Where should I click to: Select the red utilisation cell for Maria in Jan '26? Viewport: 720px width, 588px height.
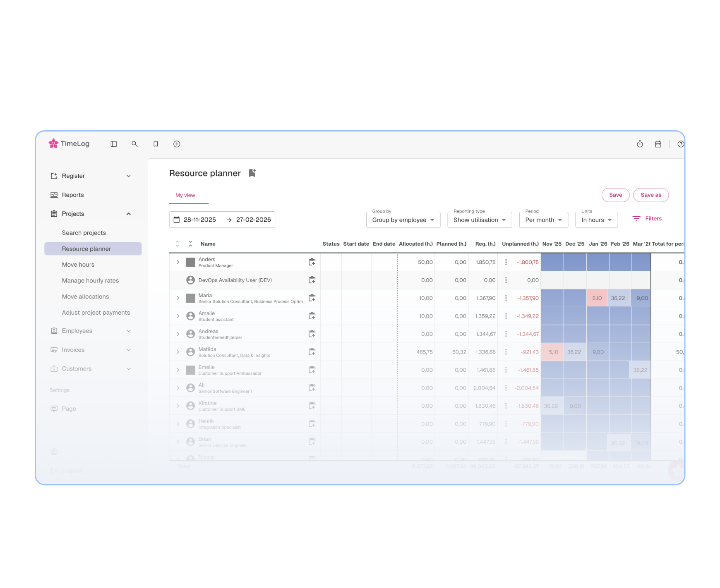coord(597,298)
